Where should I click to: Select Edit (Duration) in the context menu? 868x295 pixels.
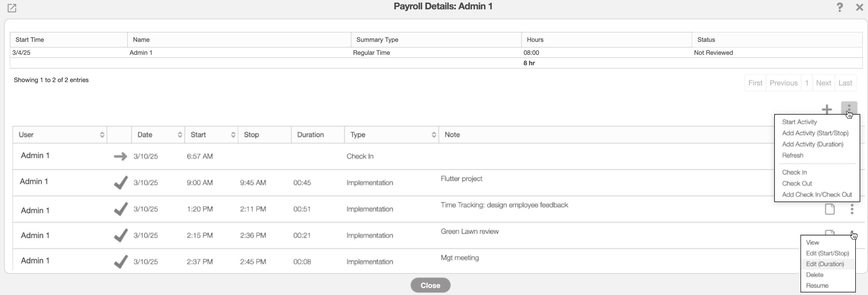pyautogui.click(x=825, y=264)
